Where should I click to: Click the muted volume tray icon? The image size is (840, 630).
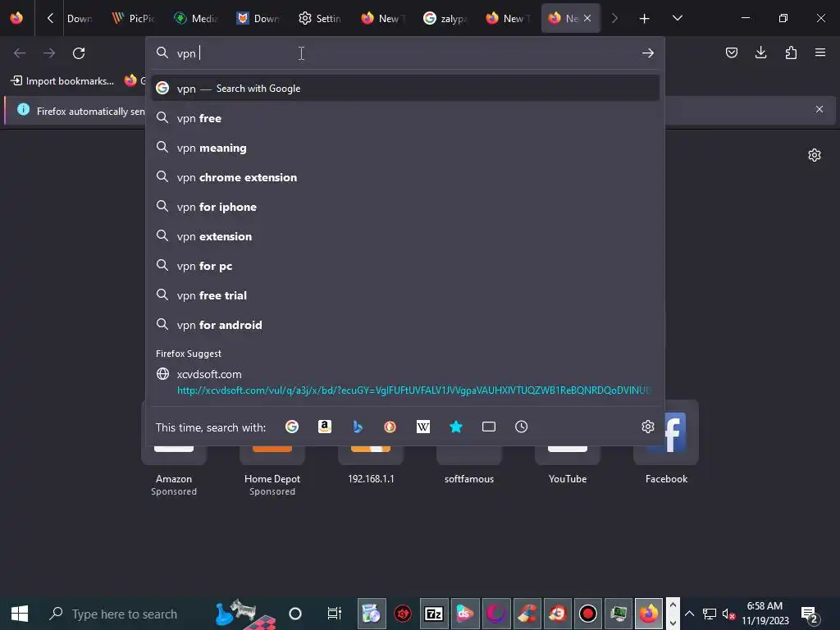(728, 614)
